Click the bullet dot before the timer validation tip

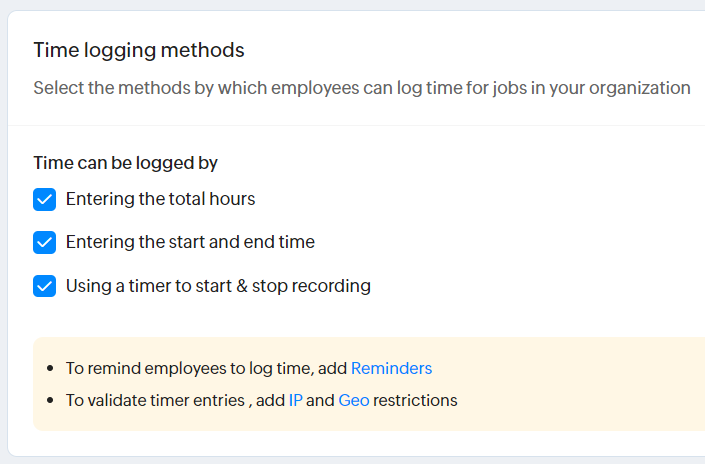tap(51, 401)
